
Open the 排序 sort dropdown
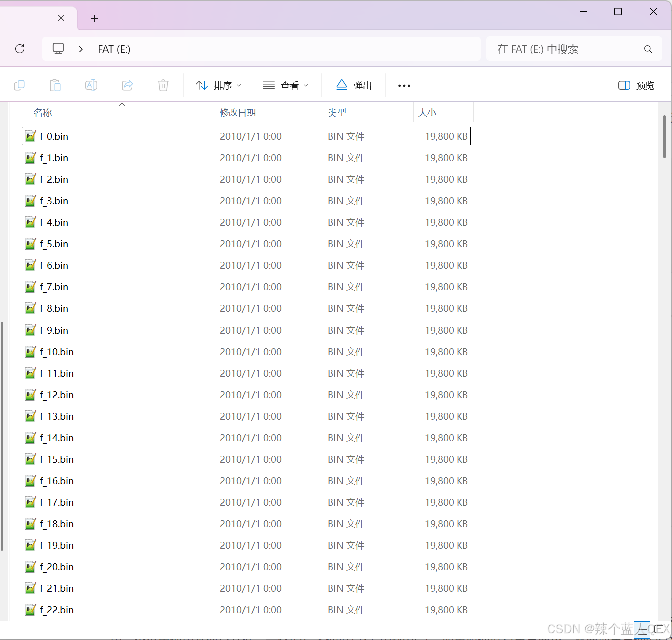point(218,85)
